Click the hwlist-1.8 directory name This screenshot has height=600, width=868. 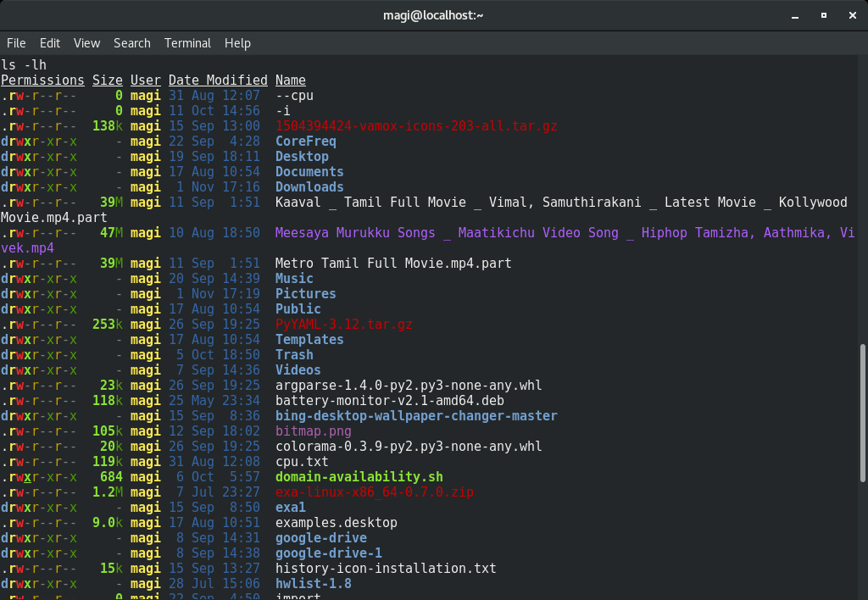coord(314,583)
